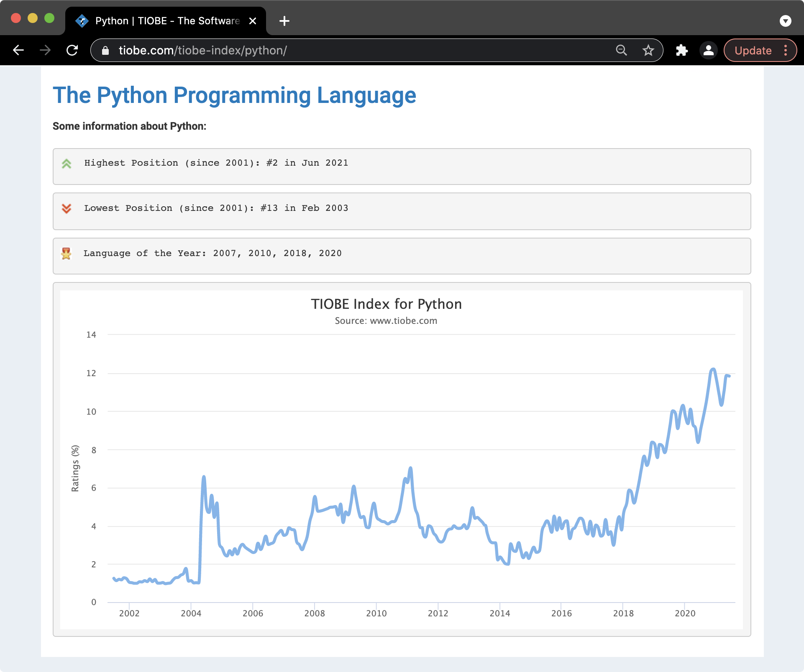Open a new tab with plus button
Screen dimensions: 804x672
click(x=284, y=21)
